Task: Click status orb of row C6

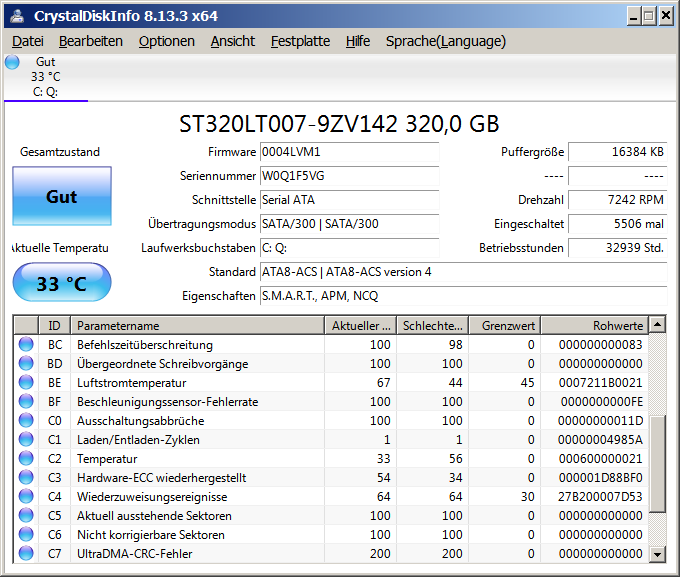Action: point(26,534)
